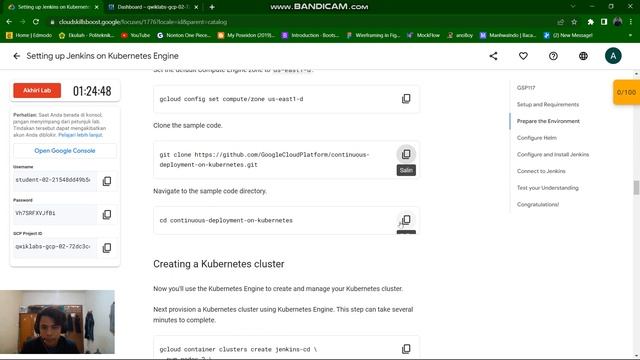Screen dimensions: 640x360
Task: Close the Dashboard qwiklabs tab
Action: pos(196,7)
